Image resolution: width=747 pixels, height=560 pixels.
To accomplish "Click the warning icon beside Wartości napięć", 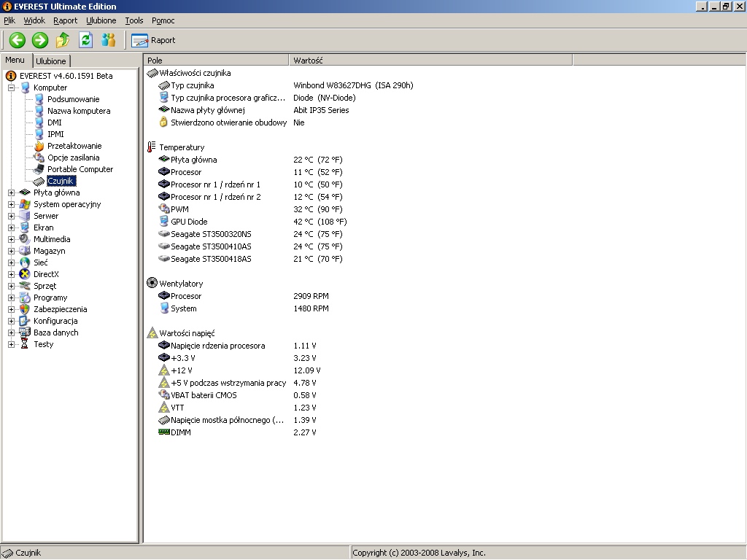I will [152, 332].
